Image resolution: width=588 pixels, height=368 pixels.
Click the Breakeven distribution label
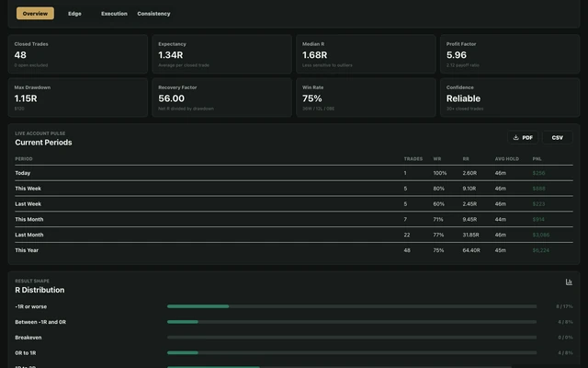point(28,338)
